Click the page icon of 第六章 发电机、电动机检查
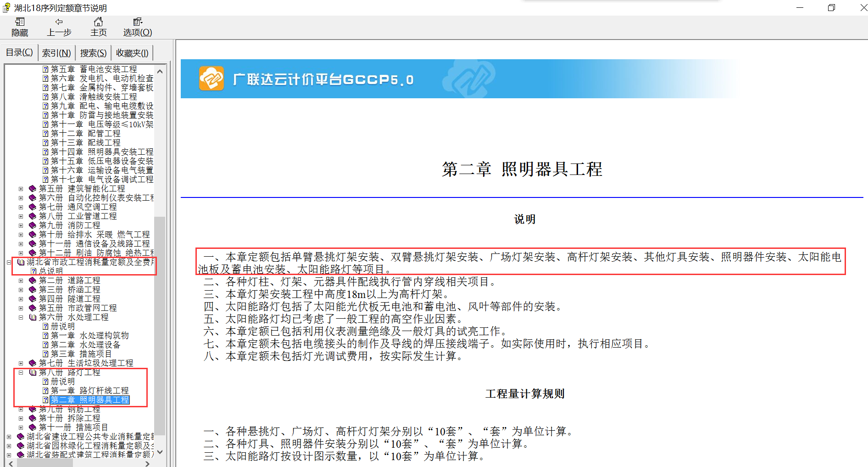This screenshot has height=467, width=868. (45, 79)
